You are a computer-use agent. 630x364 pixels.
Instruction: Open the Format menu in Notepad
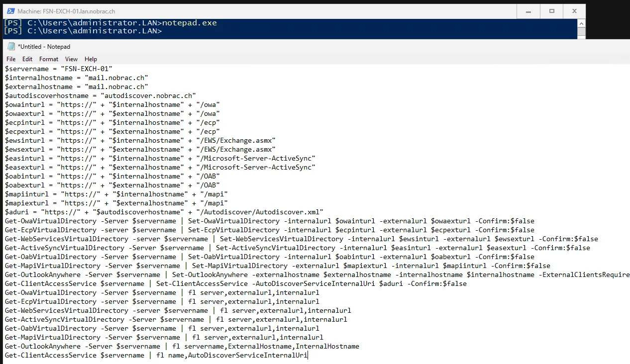49,59
